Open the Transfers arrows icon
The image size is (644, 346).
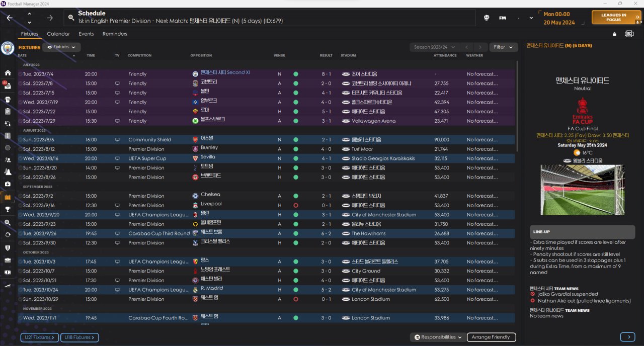click(x=8, y=235)
